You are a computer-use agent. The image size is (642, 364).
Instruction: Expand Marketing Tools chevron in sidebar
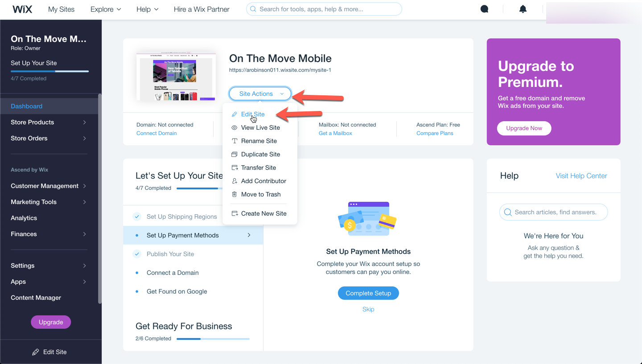pos(84,202)
